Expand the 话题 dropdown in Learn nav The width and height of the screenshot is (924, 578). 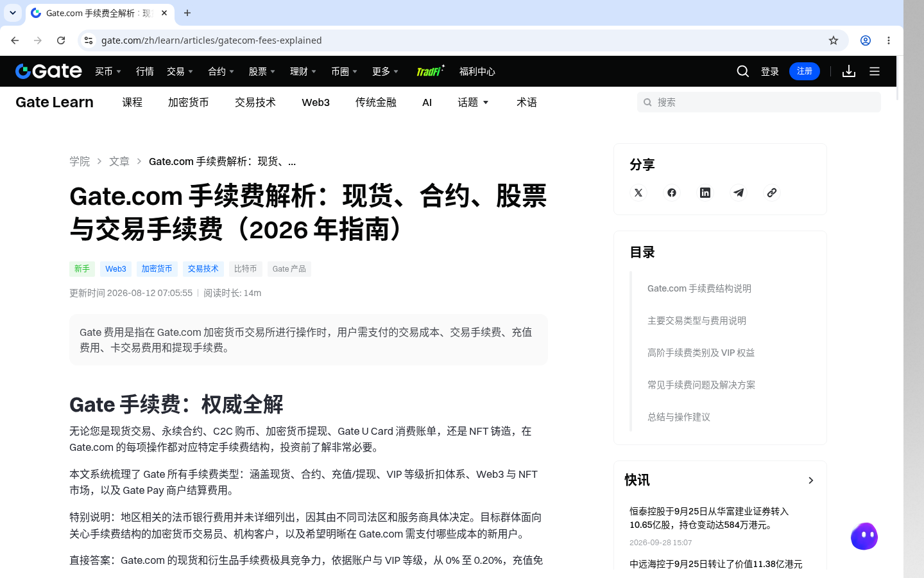pyautogui.click(x=474, y=102)
